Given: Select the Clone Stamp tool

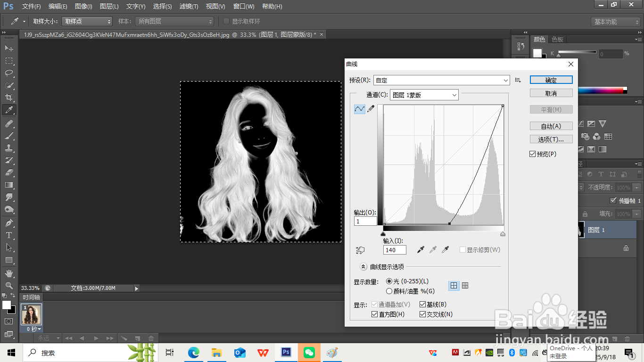Looking at the screenshot, I should pyautogui.click(x=9, y=148).
